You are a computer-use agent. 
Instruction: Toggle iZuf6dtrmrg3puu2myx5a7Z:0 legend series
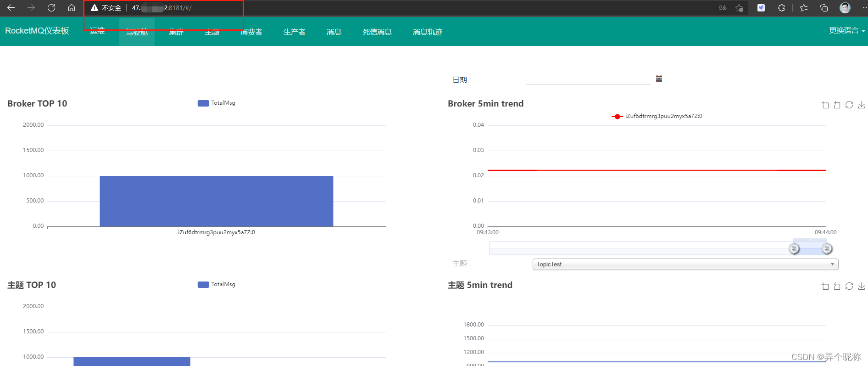(x=657, y=116)
